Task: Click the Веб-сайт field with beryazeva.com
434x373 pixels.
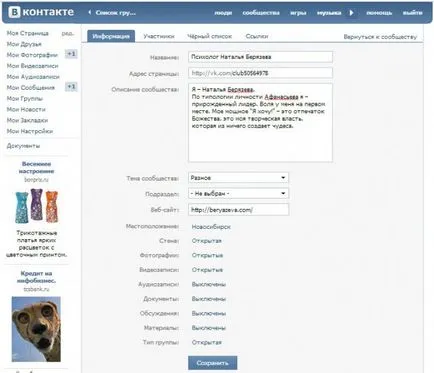Action: tap(238, 210)
